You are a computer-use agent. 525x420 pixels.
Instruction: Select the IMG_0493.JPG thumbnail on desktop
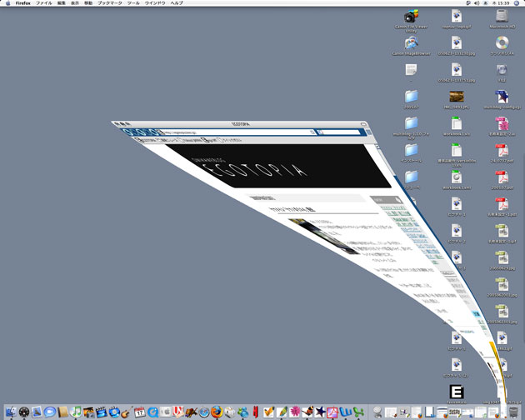click(x=456, y=97)
